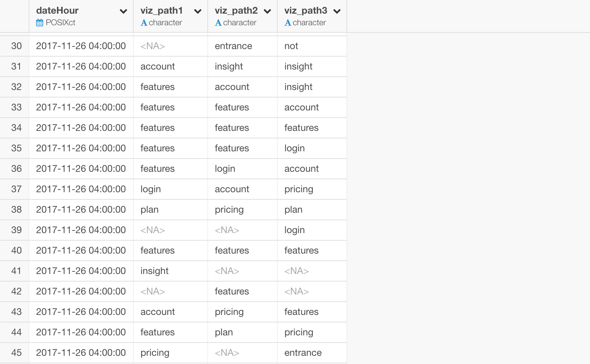590x364 pixels.
Task: Select the insight cell in row 41 viz_path1
Action: [154, 271]
